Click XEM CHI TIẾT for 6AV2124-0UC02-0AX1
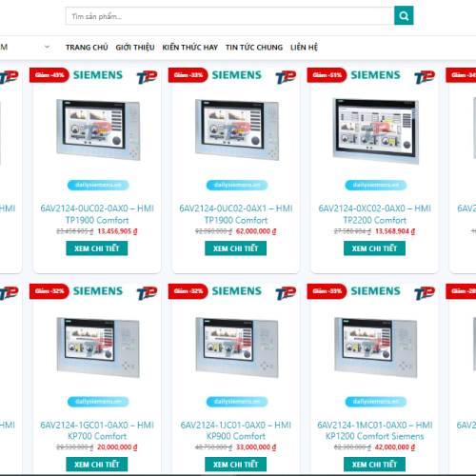The image size is (476, 476). [235, 248]
